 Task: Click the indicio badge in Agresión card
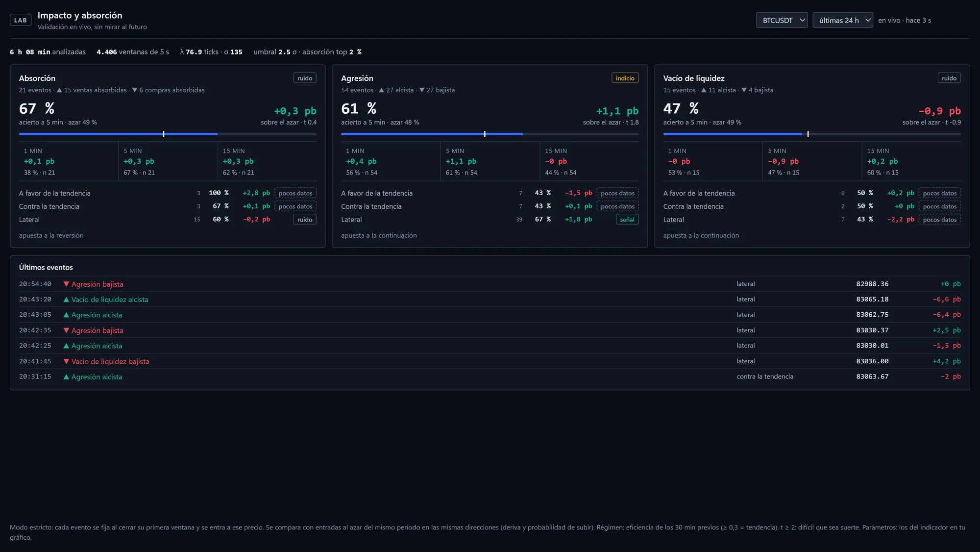pos(625,78)
